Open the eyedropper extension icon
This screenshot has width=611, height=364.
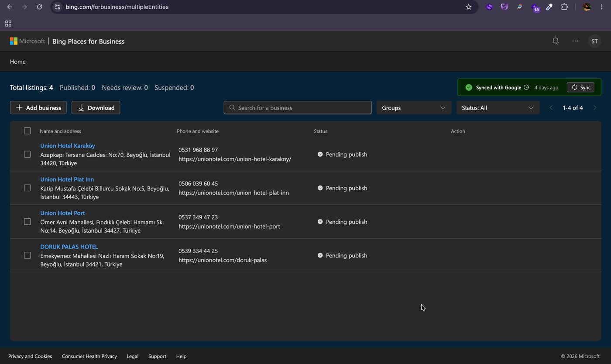tap(549, 7)
